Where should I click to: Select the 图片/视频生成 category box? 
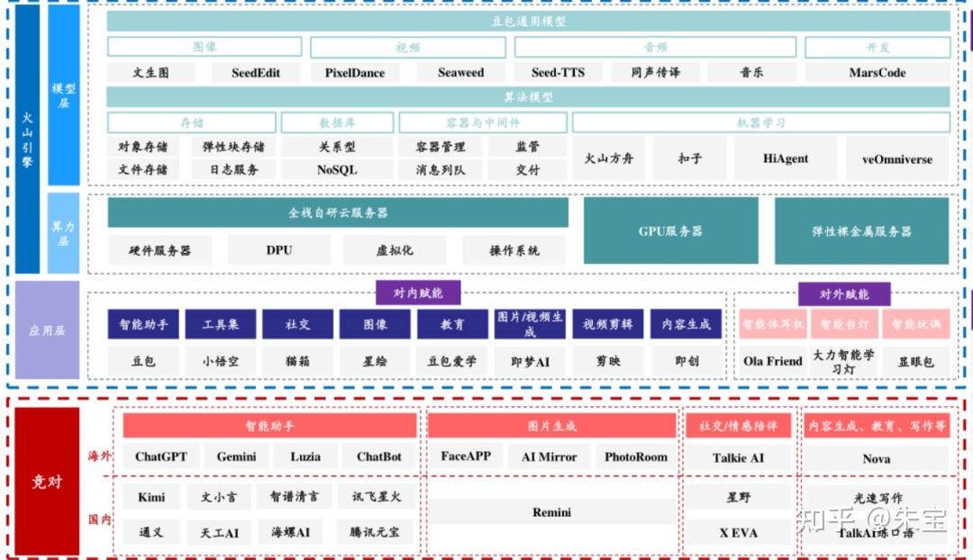point(530,324)
